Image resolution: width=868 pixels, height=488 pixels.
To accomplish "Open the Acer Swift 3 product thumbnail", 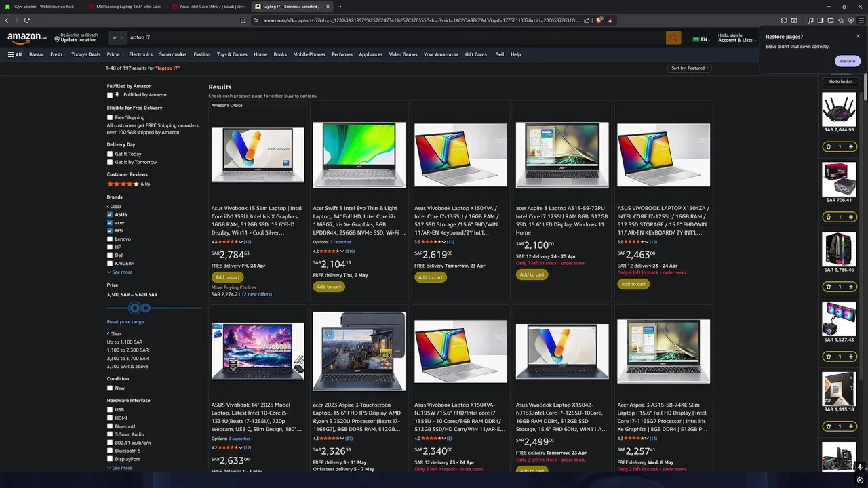I will (x=359, y=155).
